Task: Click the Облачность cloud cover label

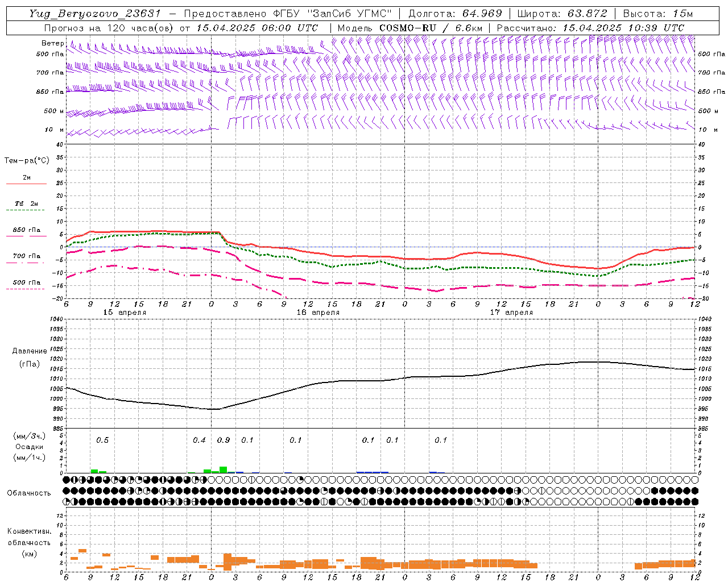Action: pos(29,493)
